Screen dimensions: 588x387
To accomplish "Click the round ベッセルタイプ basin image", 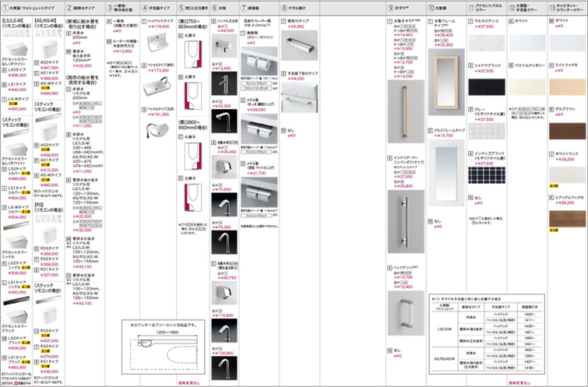I will (157, 129).
